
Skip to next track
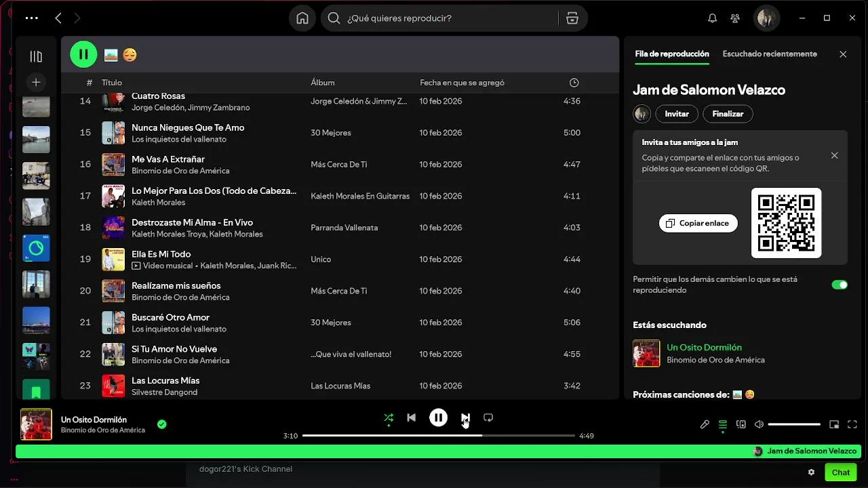465,418
